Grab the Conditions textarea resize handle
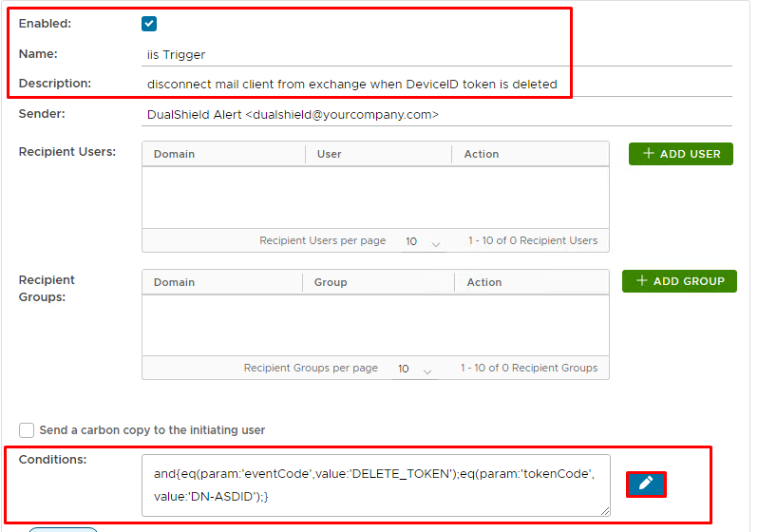Image resolution: width=758 pixels, height=532 pixels. pos(605,511)
